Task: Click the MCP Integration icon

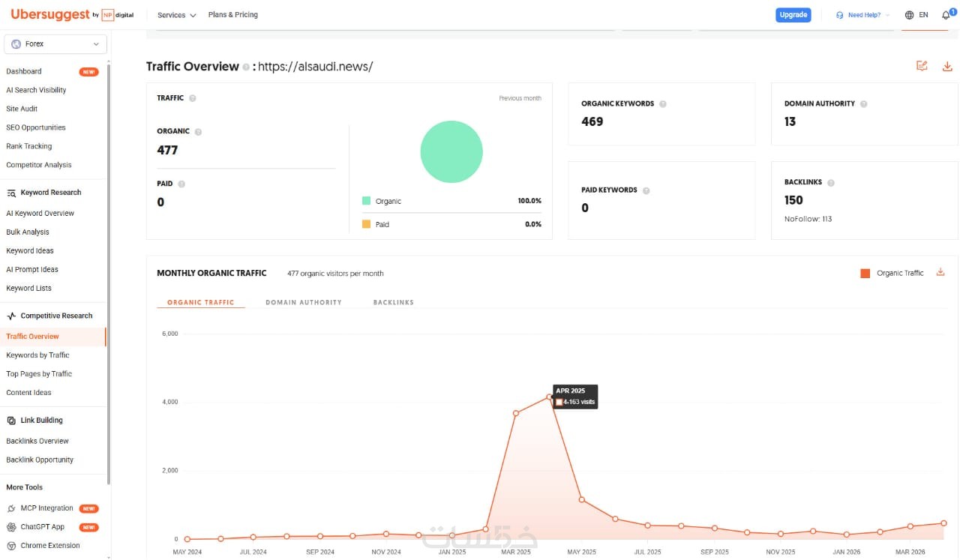Action: coord(11,508)
